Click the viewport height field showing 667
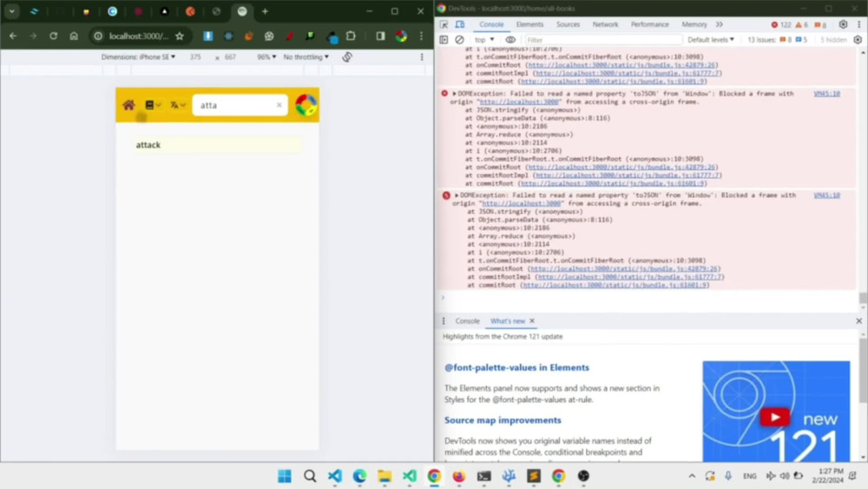The height and width of the screenshot is (489, 868). click(230, 57)
